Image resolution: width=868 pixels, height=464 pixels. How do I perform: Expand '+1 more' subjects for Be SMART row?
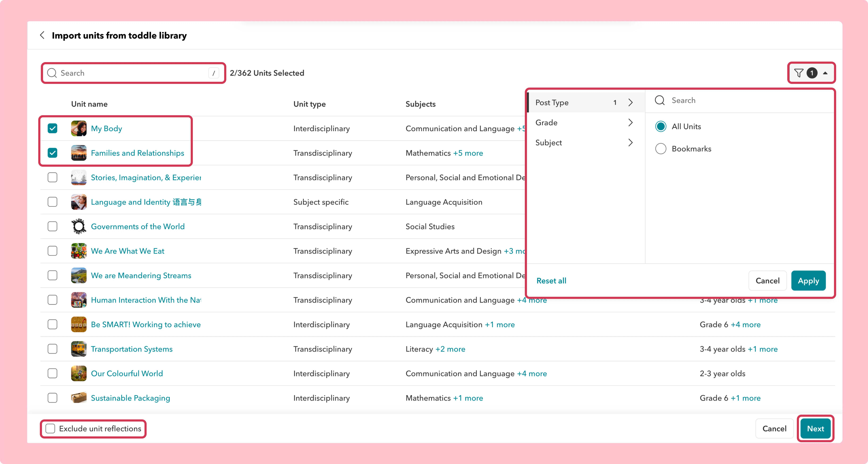[x=500, y=325]
